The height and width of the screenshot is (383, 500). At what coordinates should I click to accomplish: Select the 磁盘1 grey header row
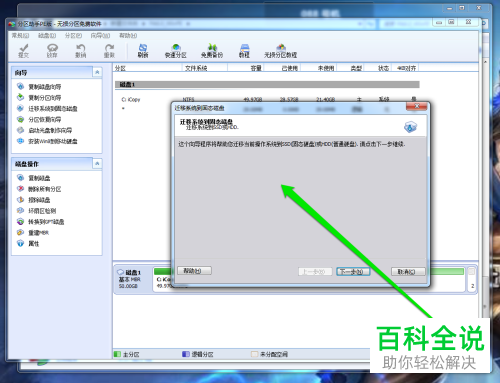point(267,85)
